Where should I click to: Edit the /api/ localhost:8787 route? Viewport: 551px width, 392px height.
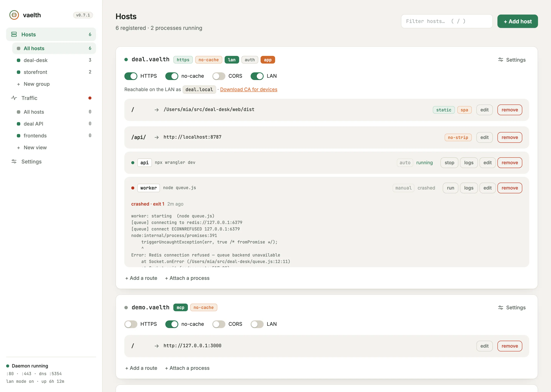484,137
